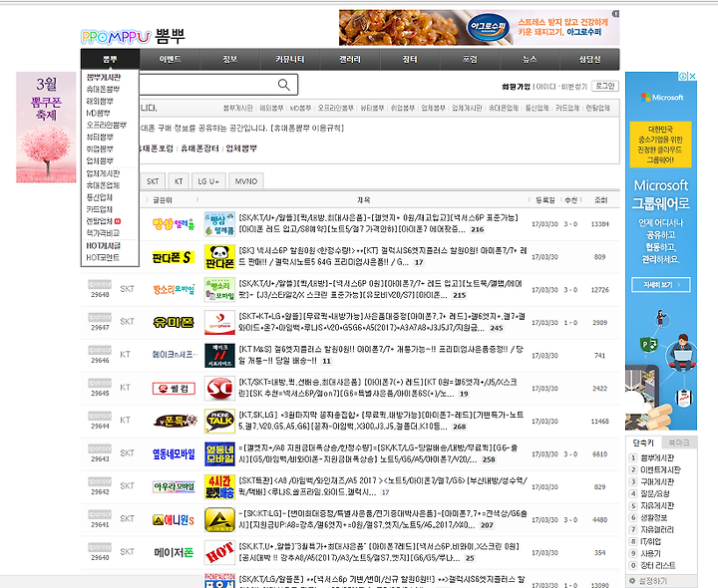Screen dimensions: 718x588
Task: Select HOT코멘트 in dropdown menu
Action: point(103,257)
